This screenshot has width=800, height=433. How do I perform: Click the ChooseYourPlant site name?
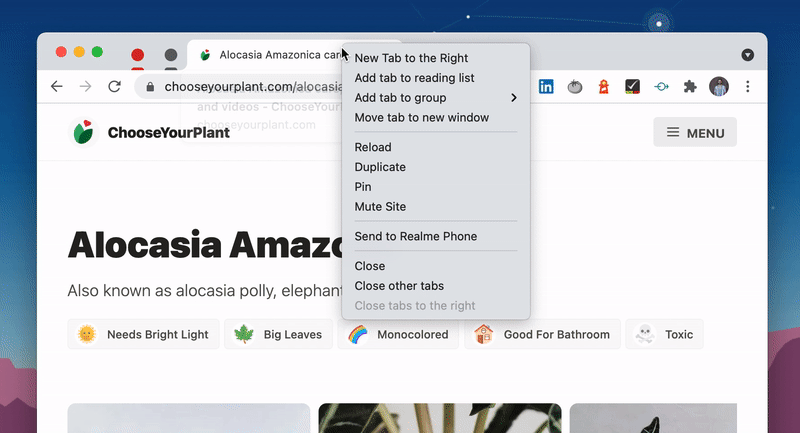click(168, 133)
